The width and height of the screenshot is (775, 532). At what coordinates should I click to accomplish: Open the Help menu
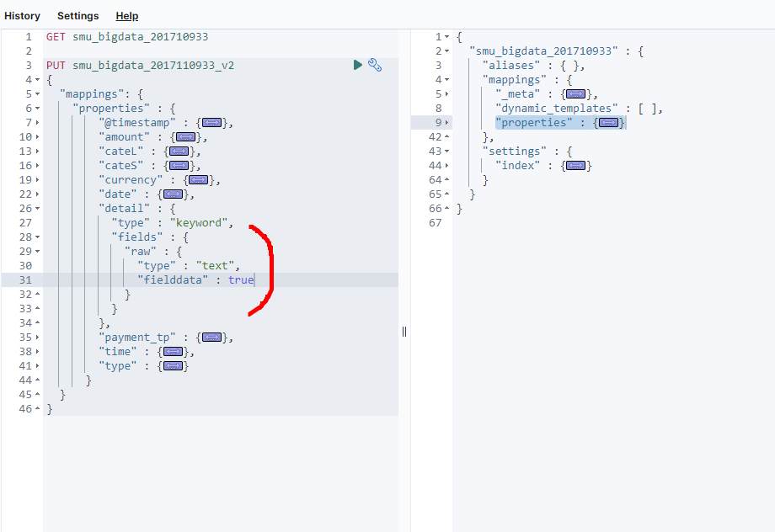[x=127, y=16]
